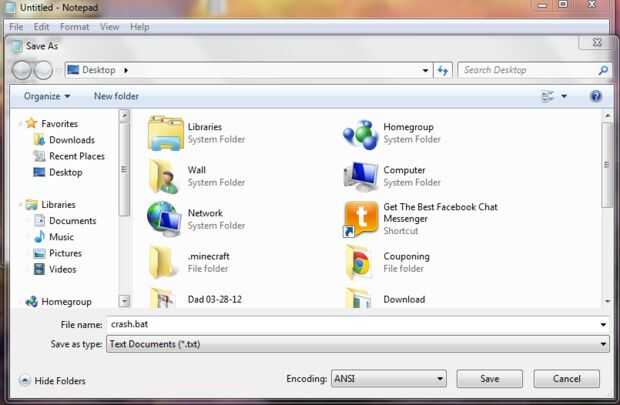The height and width of the screenshot is (405, 620).
Task: Click the Desktop icon in navigation pane
Action: click(39, 172)
